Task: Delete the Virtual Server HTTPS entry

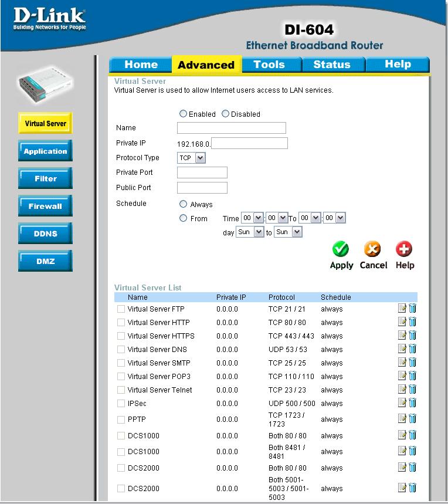Action: tap(412, 335)
